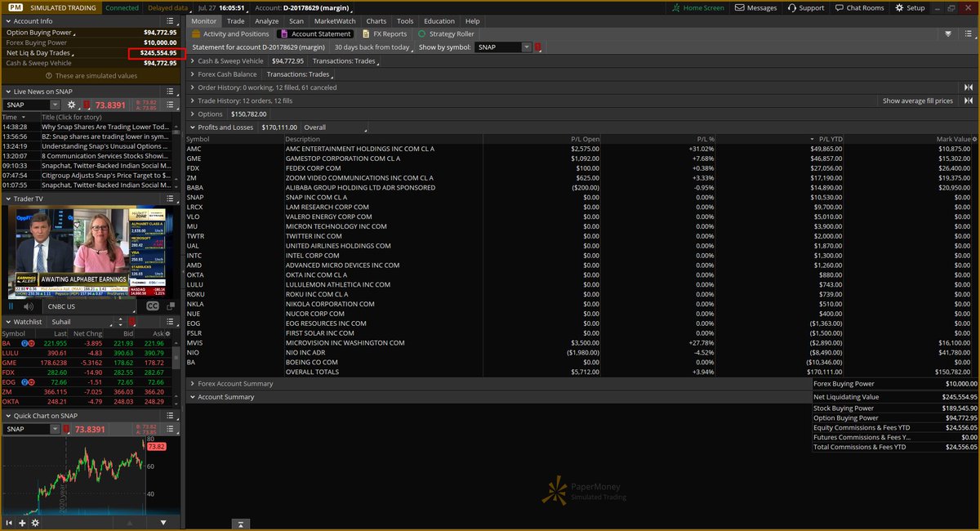Expand the Options section

pyautogui.click(x=193, y=114)
